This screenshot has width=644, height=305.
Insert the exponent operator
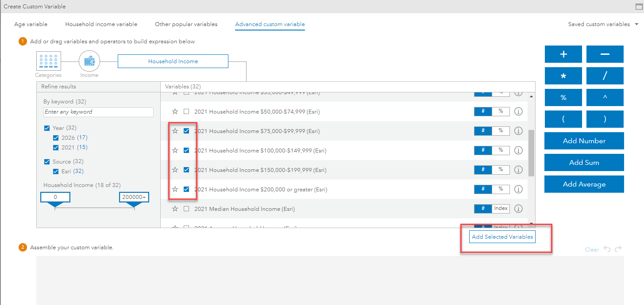[x=605, y=97]
